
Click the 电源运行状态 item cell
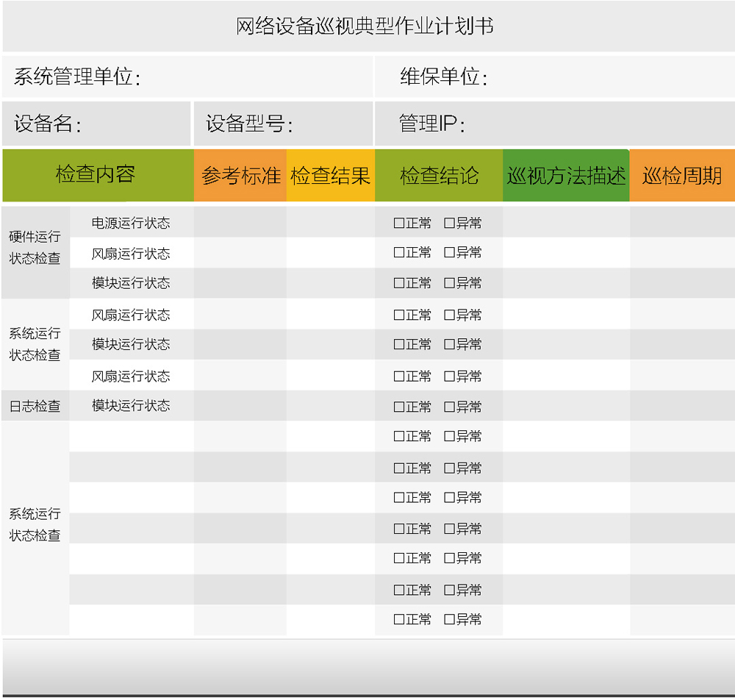click(131, 222)
